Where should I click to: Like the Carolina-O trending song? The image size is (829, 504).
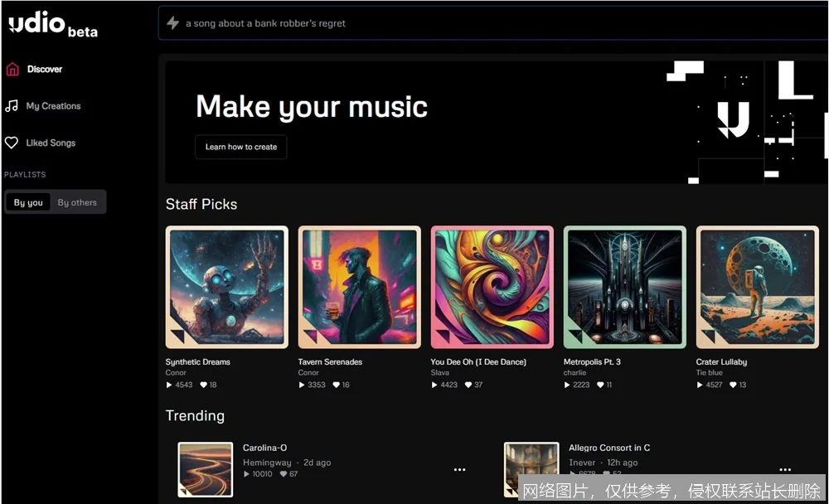click(284, 474)
